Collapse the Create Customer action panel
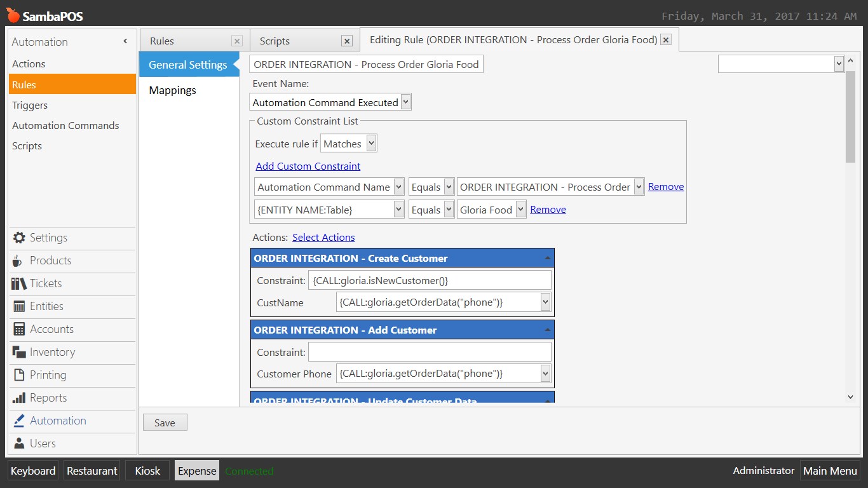The width and height of the screenshot is (868, 488). point(547,257)
